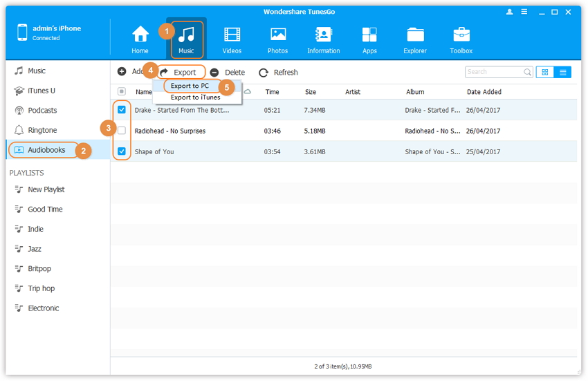Screen dimensions: 588x381
Task: Open the Videos section icon
Action: [x=232, y=35]
